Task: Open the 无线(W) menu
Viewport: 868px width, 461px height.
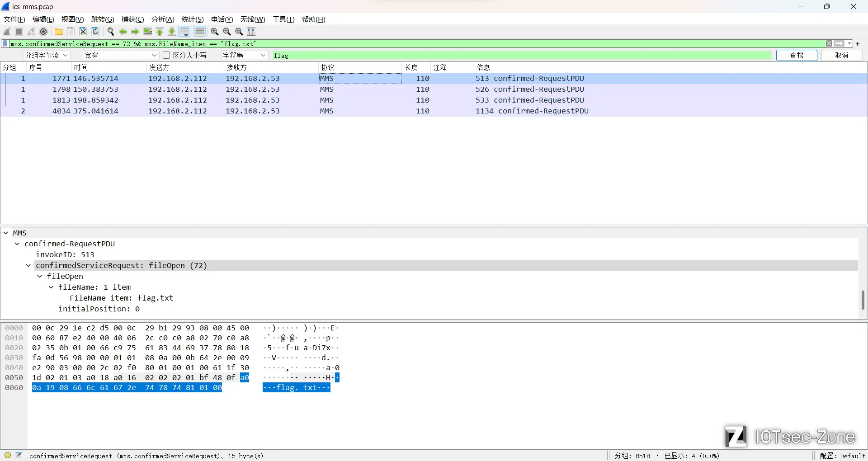Action: (253, 19)
